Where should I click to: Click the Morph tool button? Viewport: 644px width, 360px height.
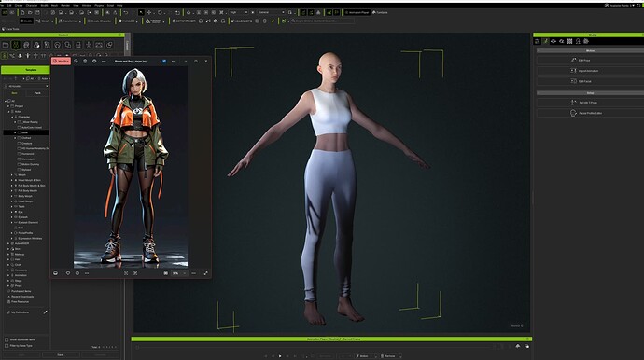pyautogui.click(x=43, y=21)
